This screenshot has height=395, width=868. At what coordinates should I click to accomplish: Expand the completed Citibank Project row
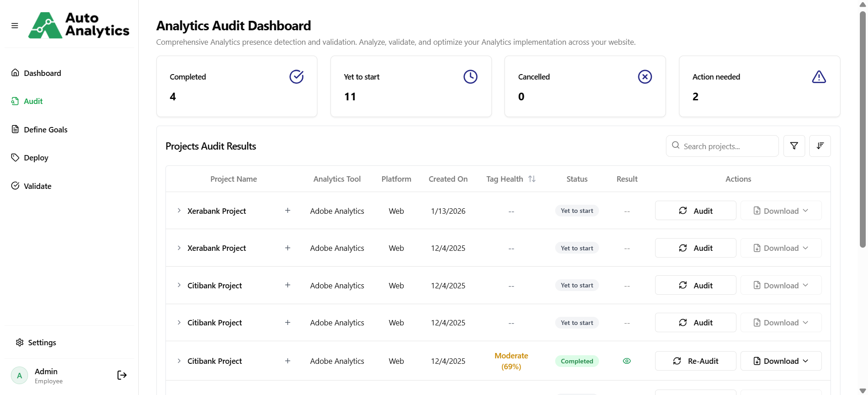pyautogui.click(x=179, y=361)
